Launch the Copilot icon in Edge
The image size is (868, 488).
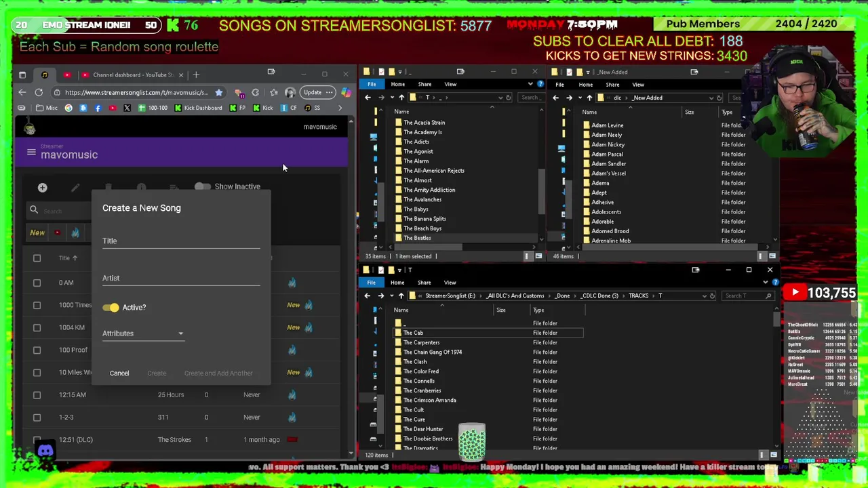(x=346, y=92)
